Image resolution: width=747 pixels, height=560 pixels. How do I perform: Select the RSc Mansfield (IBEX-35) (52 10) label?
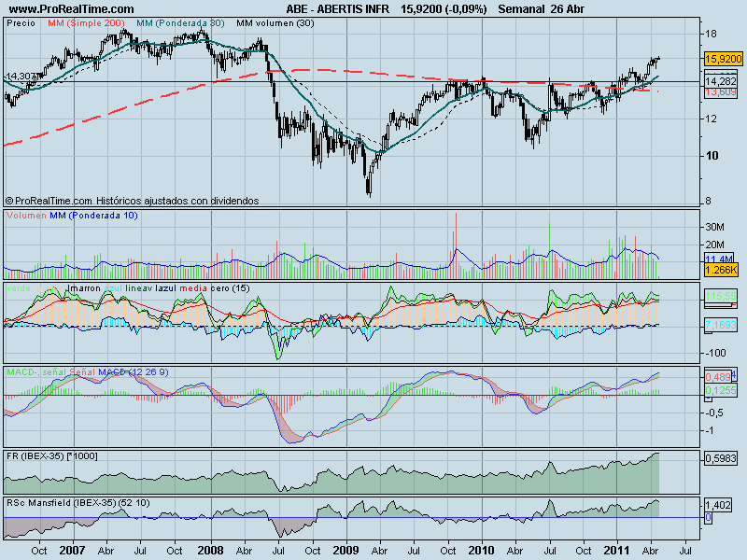tap(78, 503)
